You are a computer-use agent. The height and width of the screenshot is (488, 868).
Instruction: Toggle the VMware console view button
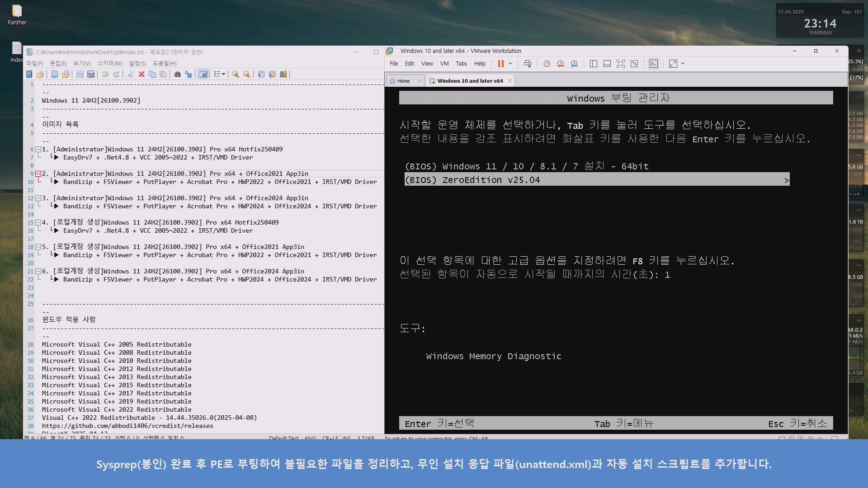point(654,64)
